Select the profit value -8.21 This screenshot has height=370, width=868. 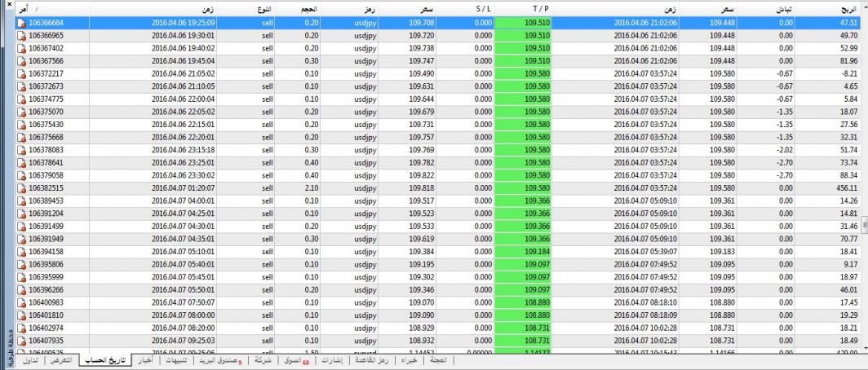pyautogui.click(x=850, y=73)
